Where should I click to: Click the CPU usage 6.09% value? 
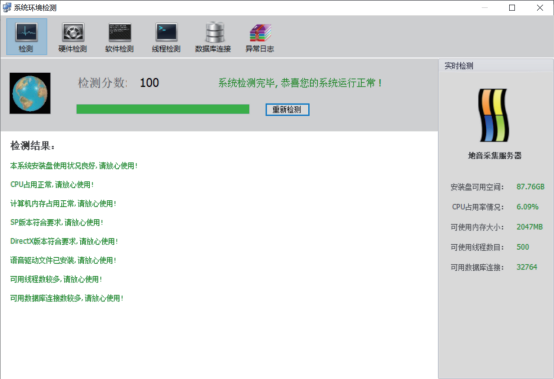click(527, 207)
